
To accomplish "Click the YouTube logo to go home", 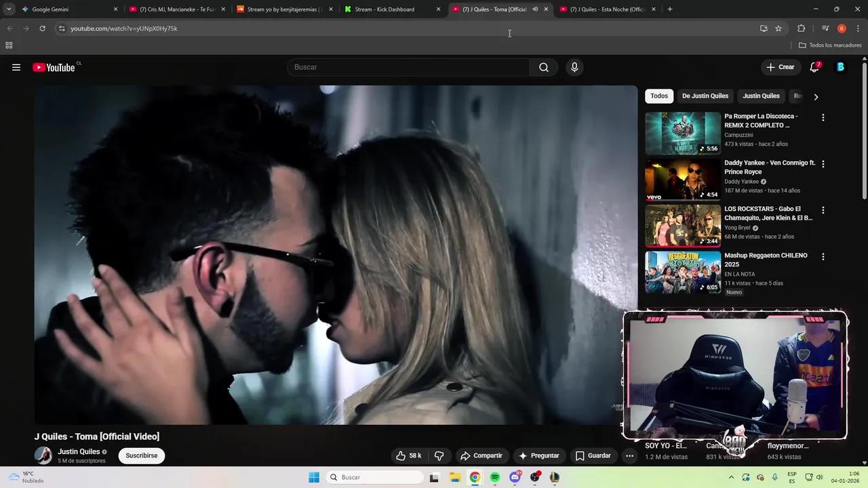I will pyautogui.click(x=55, y=67).
